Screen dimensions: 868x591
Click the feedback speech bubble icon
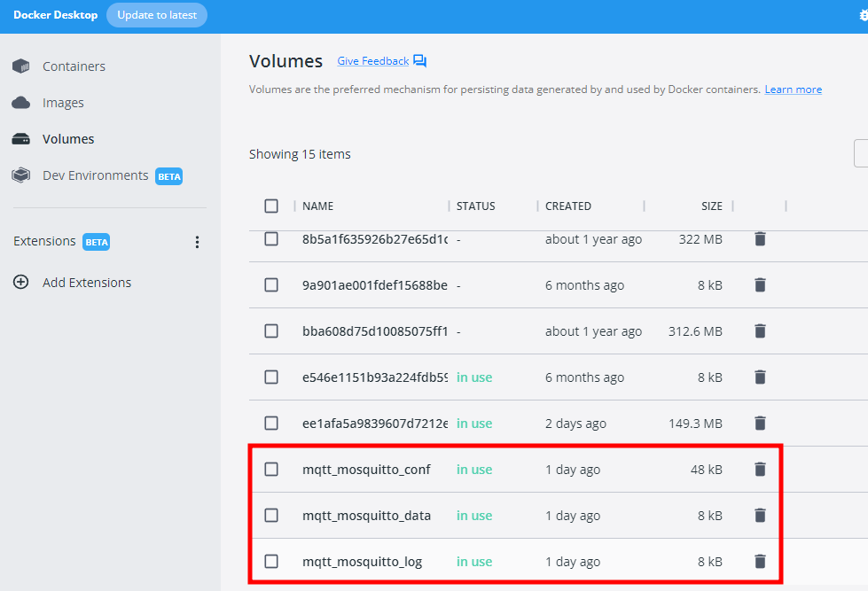pos(419,61)
